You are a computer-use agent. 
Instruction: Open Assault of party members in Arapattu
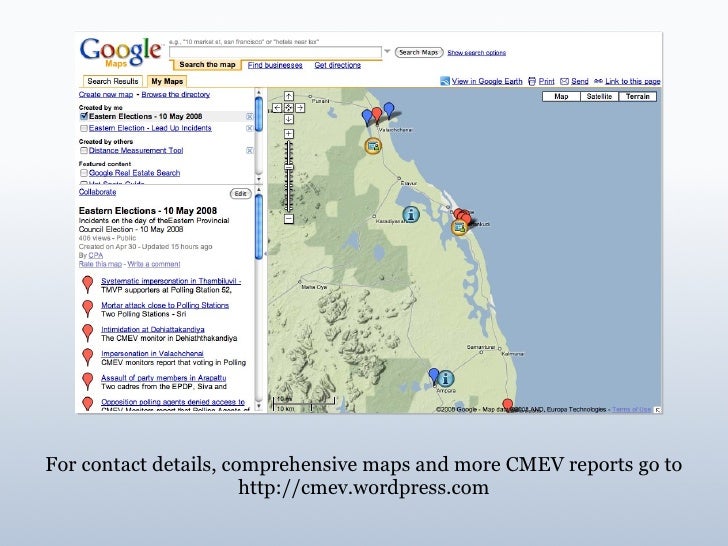(163, 377)
